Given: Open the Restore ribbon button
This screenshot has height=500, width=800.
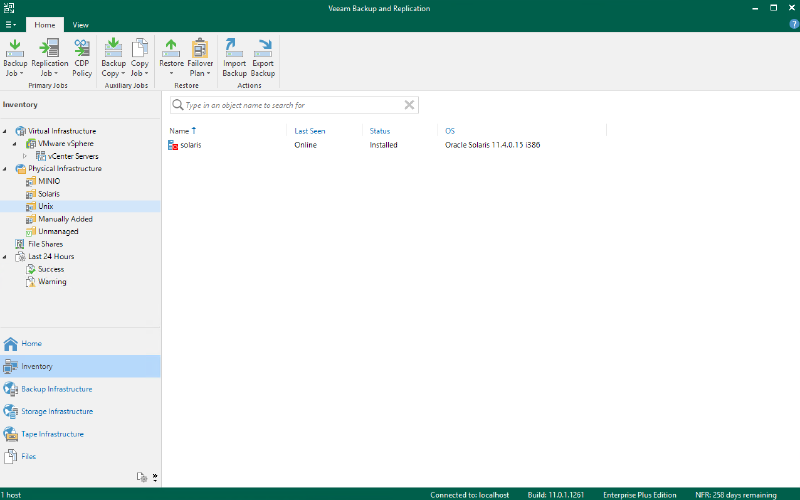Looking at the screenshot, I should 171,58.
